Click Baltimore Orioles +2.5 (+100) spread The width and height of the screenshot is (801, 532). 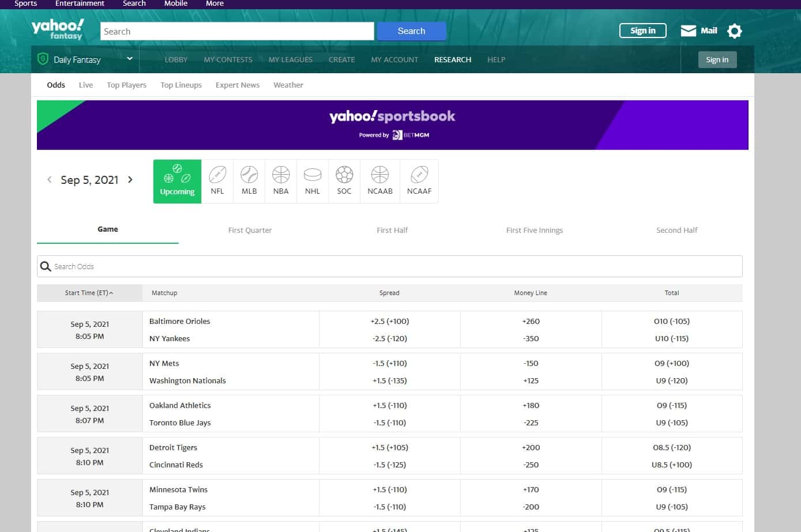pyautogui.click(x=390, y=321)
